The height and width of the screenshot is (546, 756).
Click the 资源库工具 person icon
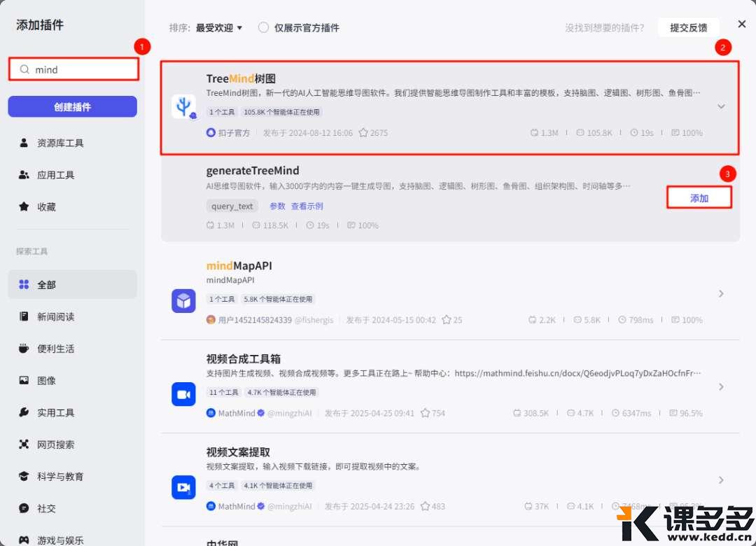click(x=24, y=143)
